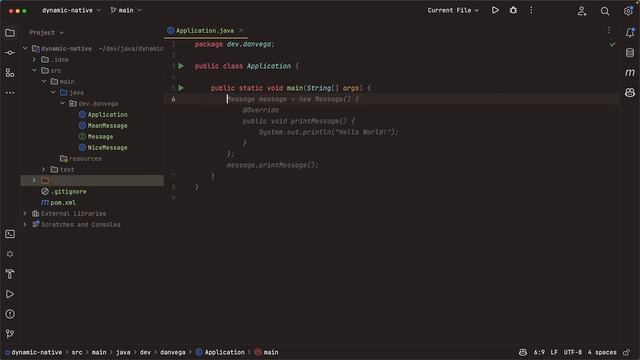The width and height of the screenshot is (640, 360).
Task: Click run gutter icon beside class Application
Action: pos(181,66)
